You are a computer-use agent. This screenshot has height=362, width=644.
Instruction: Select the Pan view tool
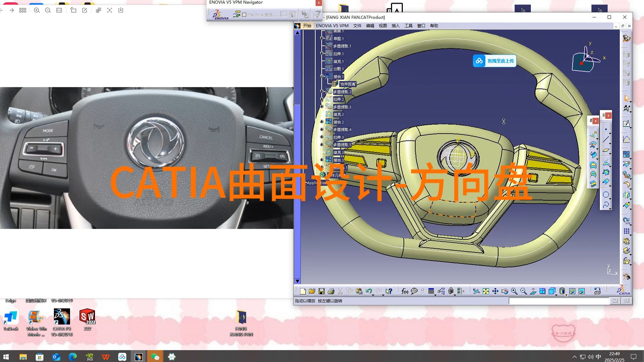tap(495, 291)
